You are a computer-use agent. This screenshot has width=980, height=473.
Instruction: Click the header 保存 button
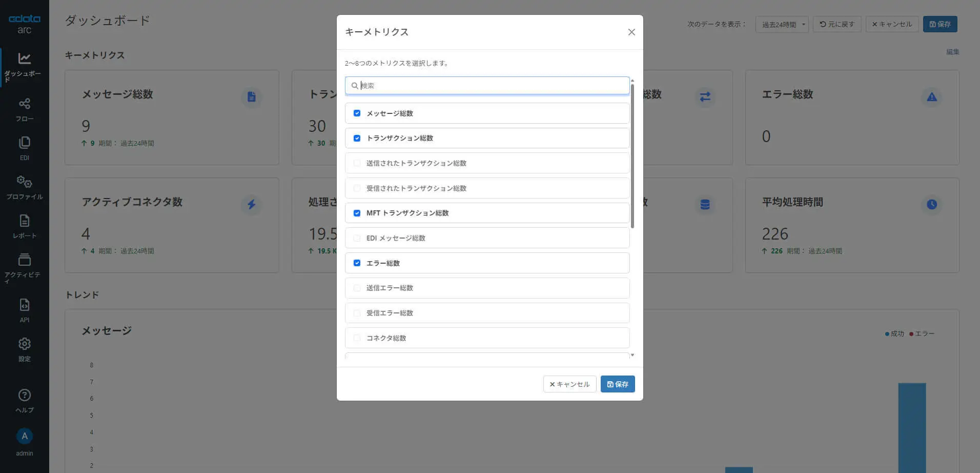(x=940, y=24)
